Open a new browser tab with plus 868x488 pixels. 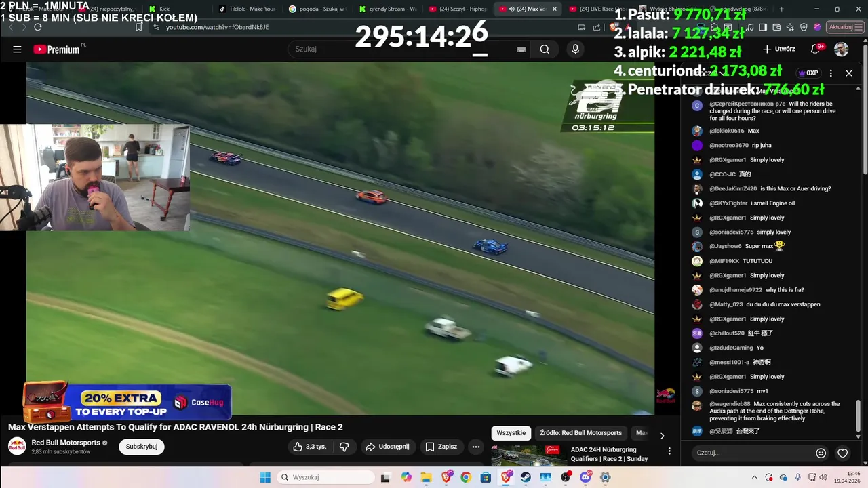(x=781, y=9)
